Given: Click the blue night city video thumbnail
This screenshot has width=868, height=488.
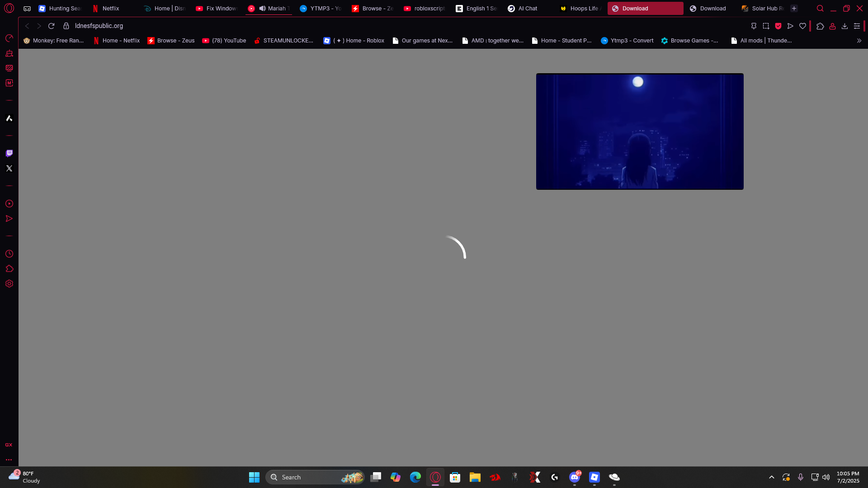Looking at the screenshot, I should [640, 131].
